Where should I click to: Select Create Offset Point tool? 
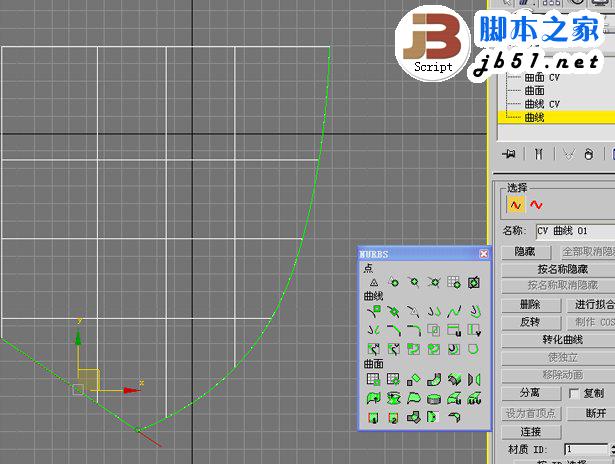tap(394, 282)
